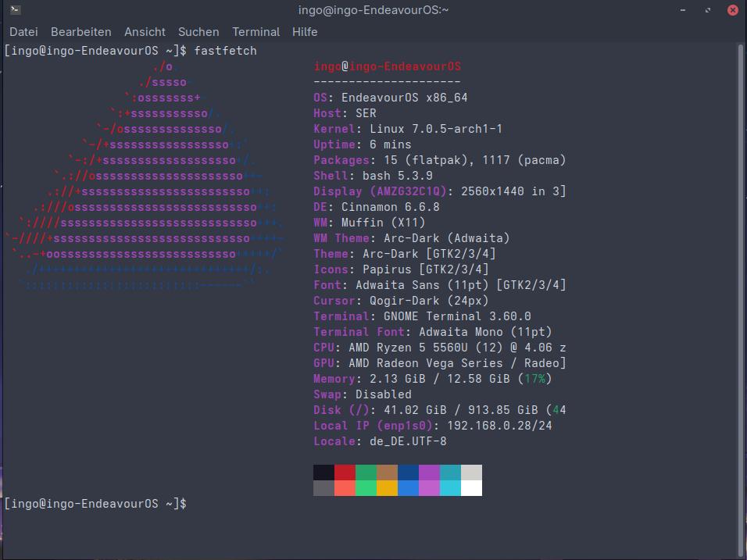This screenshot has width=747, height=560.
Task: Click the Uptime: 6 mins line
Action: (363, 144)
